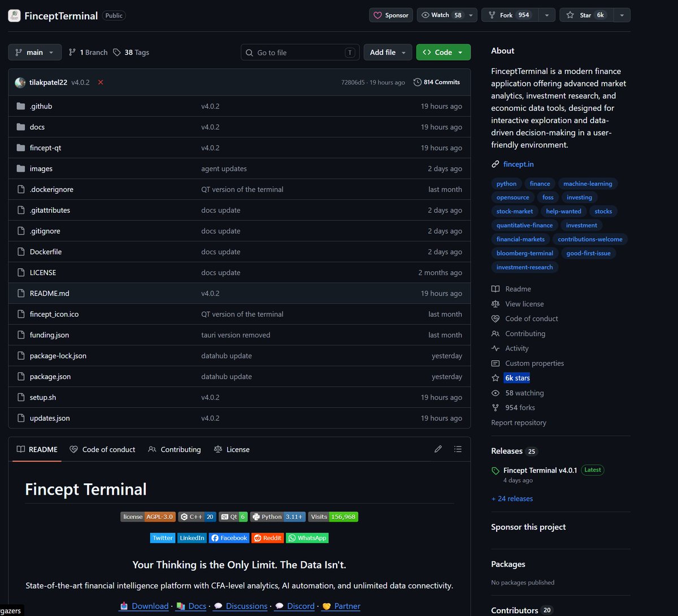Open Fincept Terminal v4.0.1 release

point(540,470)
